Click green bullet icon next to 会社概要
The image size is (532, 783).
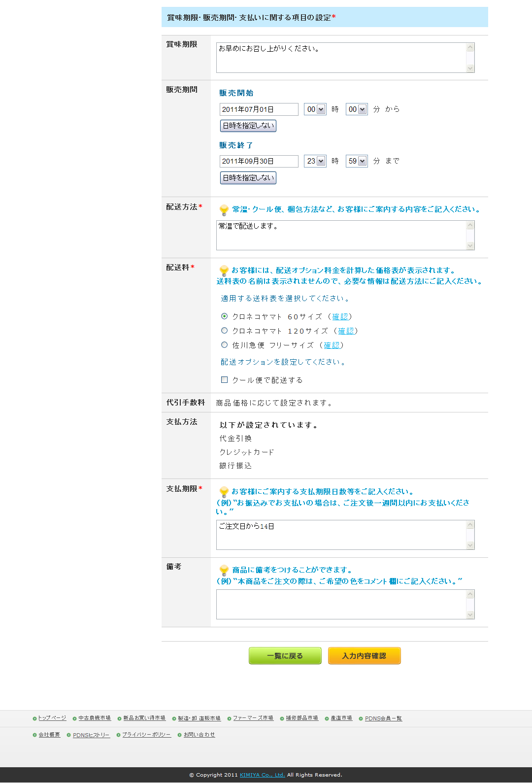[34, 735]
